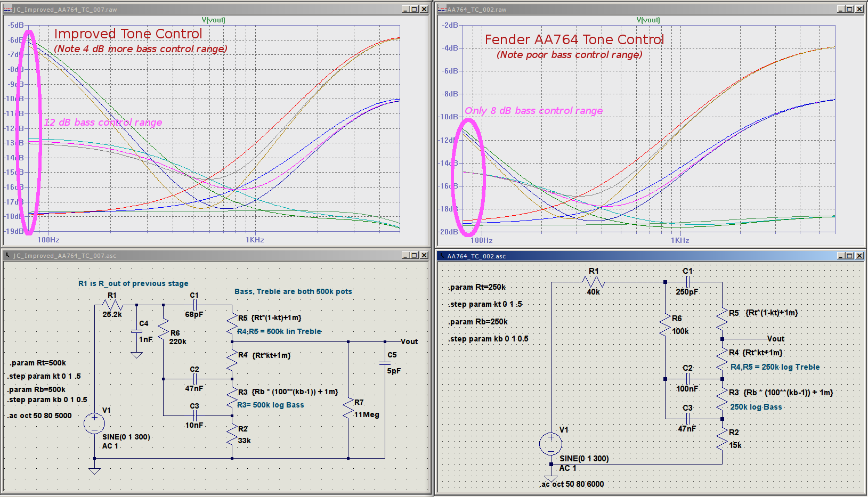This screenshot has width=868, height=497.
Task: Close the AA764_TC_002.asc schematic window
Action: point(859,256)
